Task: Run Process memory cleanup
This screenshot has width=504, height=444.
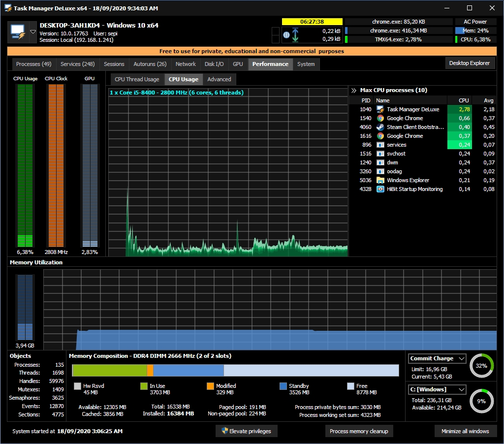Action: tap(359, 431)
